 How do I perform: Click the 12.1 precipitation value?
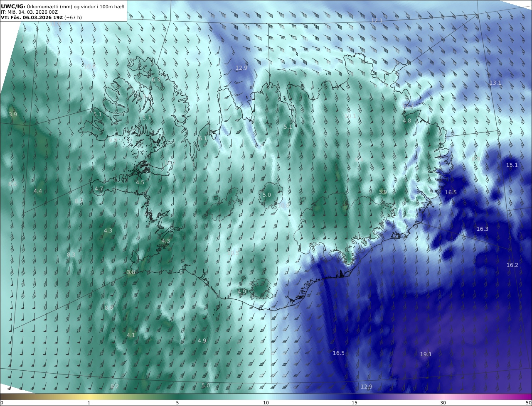click(377, 20)
